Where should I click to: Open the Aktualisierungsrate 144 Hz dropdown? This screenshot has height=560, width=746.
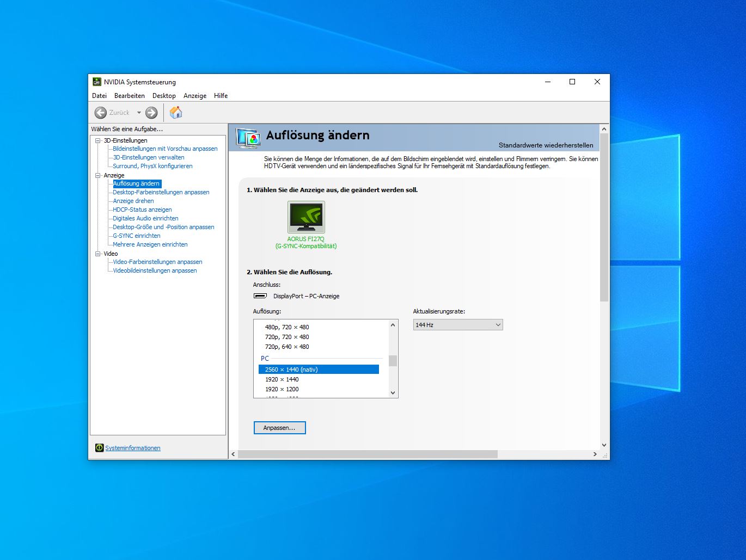click(457, 325)
